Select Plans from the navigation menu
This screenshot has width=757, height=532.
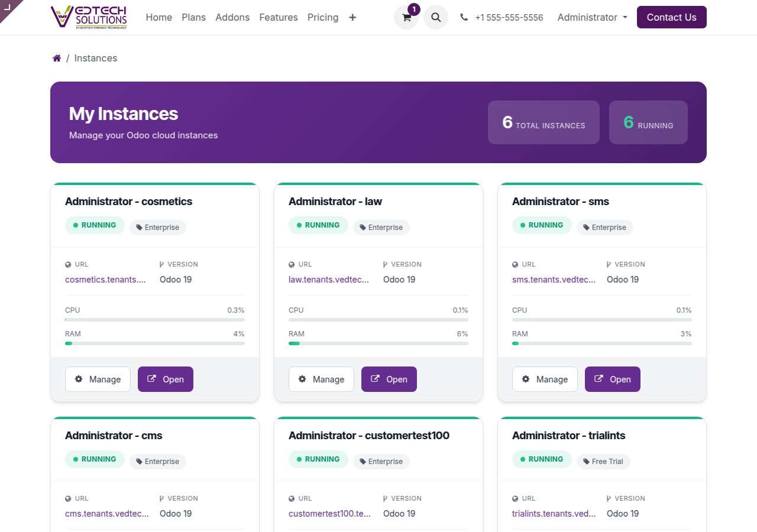pos(193,17)
